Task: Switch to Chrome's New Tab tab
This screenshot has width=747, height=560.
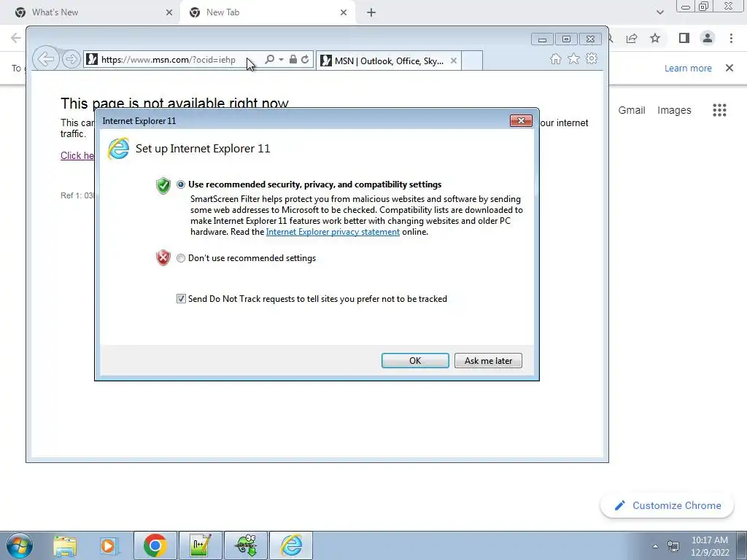Action: coord(266,12)
